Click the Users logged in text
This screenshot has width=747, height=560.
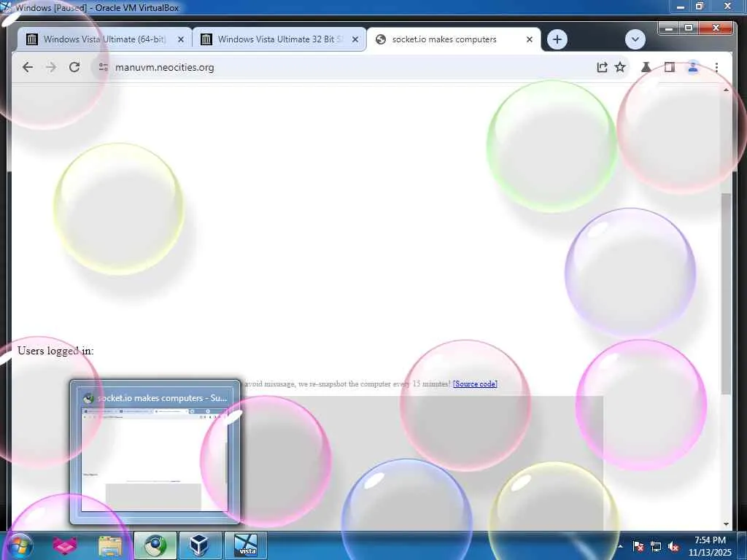[x=55, y=351]
